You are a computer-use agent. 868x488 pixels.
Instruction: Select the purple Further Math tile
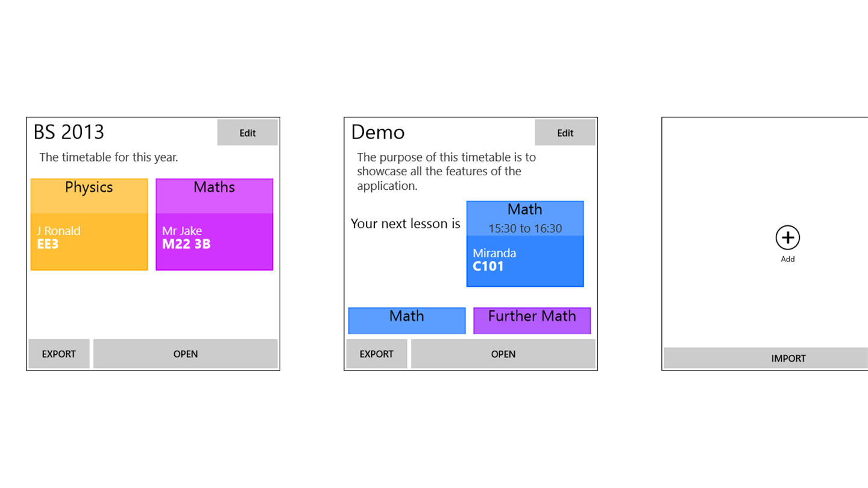[532, 320]
